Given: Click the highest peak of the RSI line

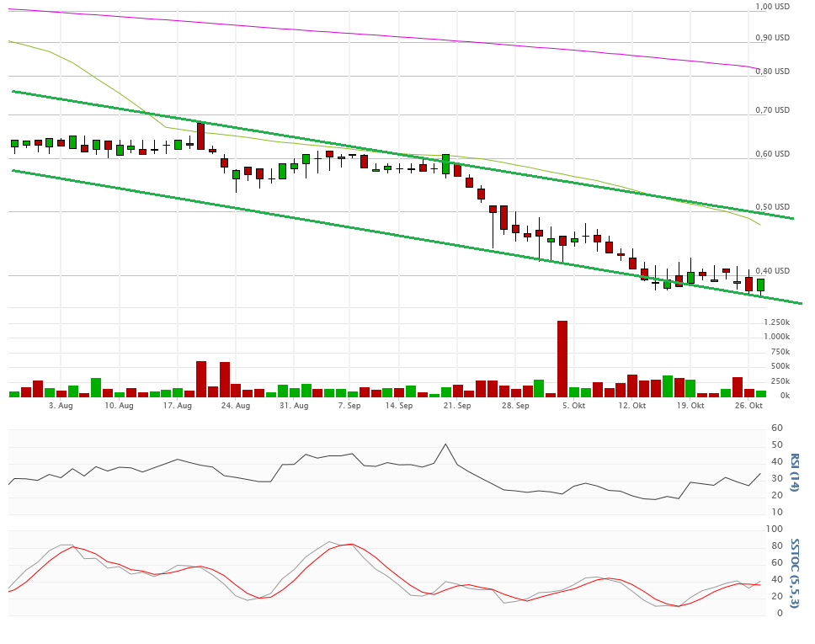Looking at the screenshot, I should click(445, 444).
